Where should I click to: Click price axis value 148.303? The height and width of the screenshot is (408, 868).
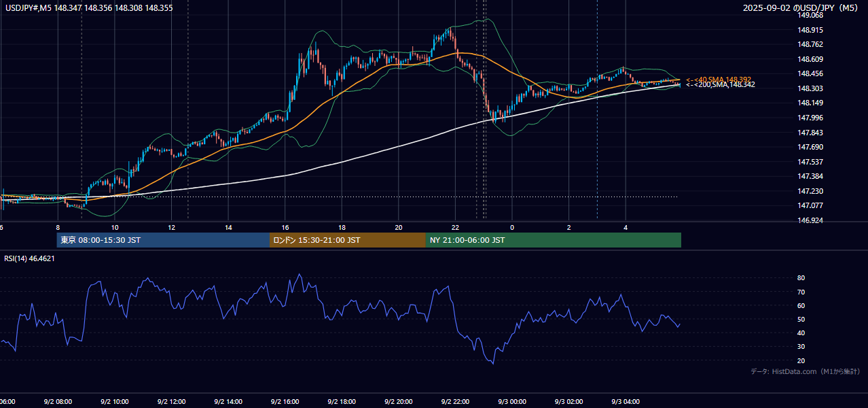tap(810, 88)
